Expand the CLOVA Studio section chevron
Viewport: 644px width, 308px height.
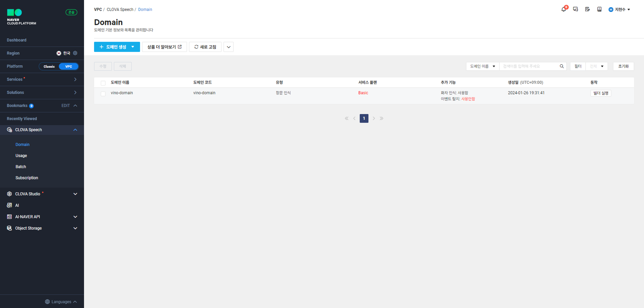coord(75,194)
